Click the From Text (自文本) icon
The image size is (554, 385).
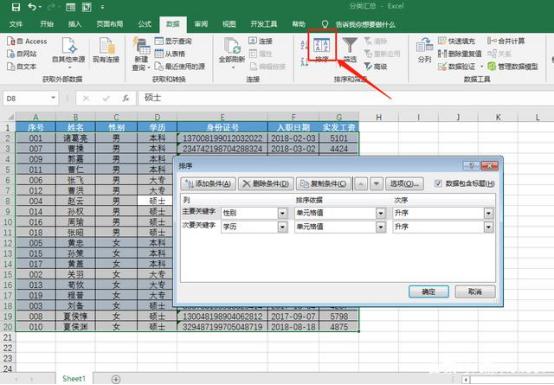click(11, 66)
